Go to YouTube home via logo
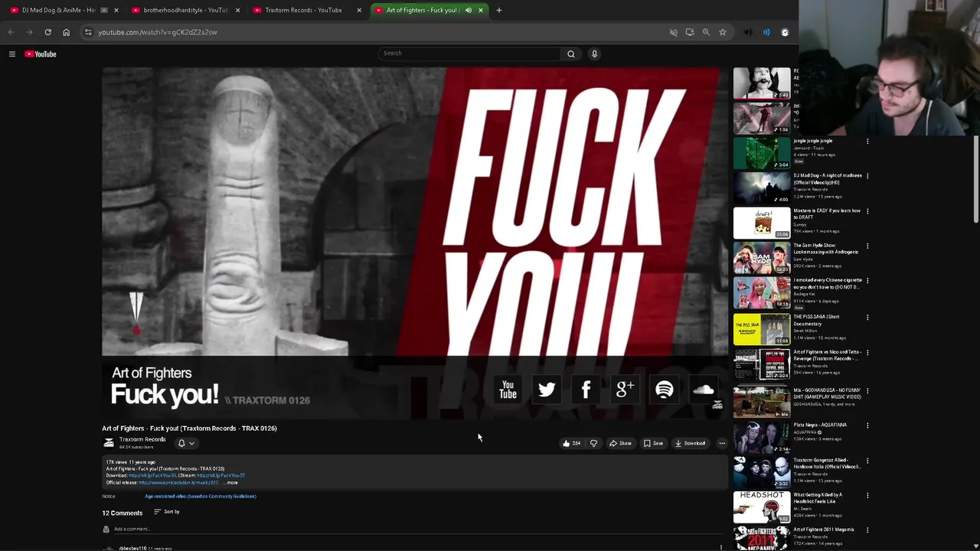The height and width of the screenshot is (551, 980). 41,54
